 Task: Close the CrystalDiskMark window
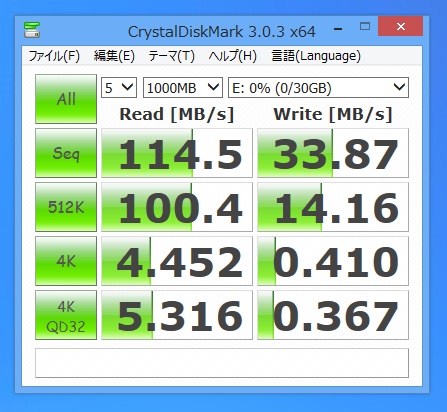[x=401, y=26]
